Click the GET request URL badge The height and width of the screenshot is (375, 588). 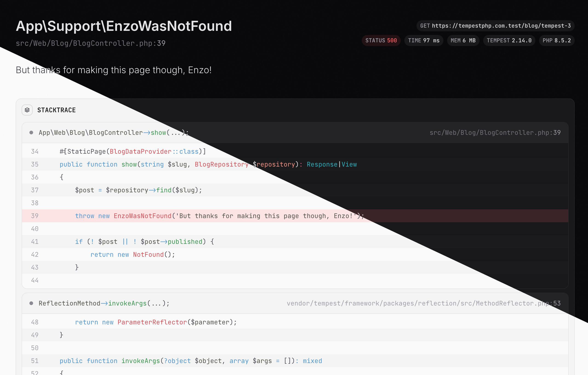[x=495, y=26]
